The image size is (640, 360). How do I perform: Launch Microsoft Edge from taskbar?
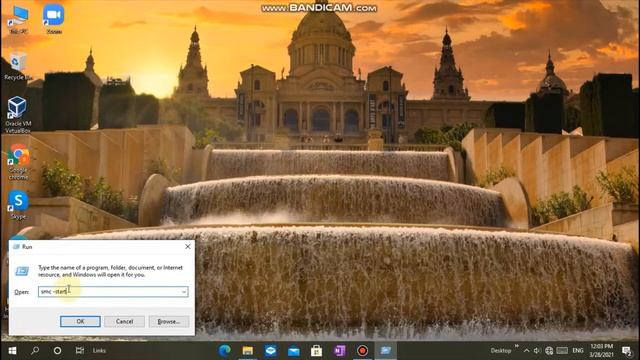[224, 351]
